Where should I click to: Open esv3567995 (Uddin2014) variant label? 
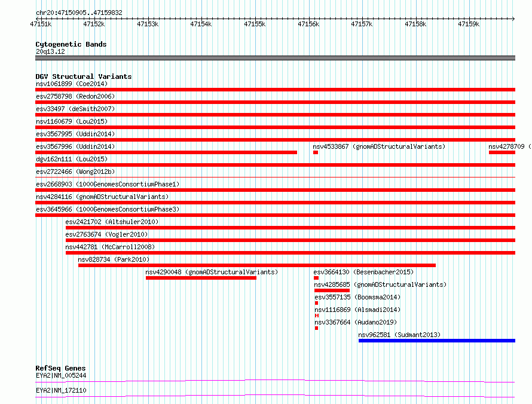coord(75,134)
